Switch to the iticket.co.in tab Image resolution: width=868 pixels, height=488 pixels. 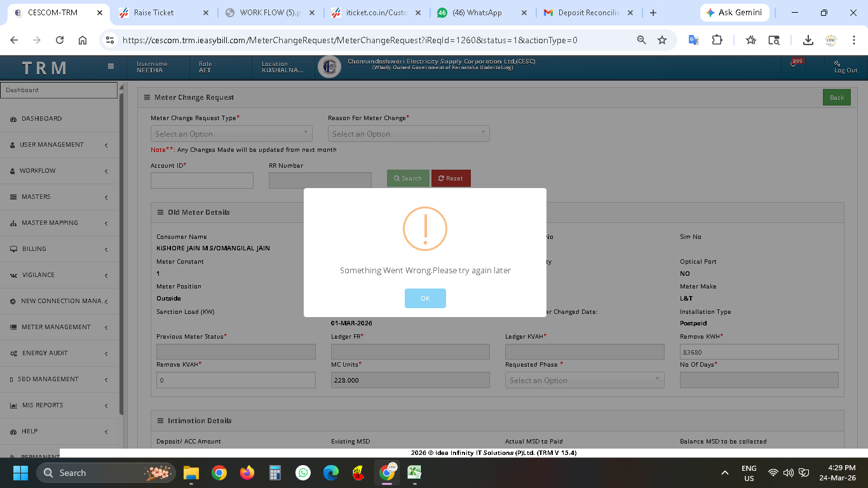[x=376, y=13]
